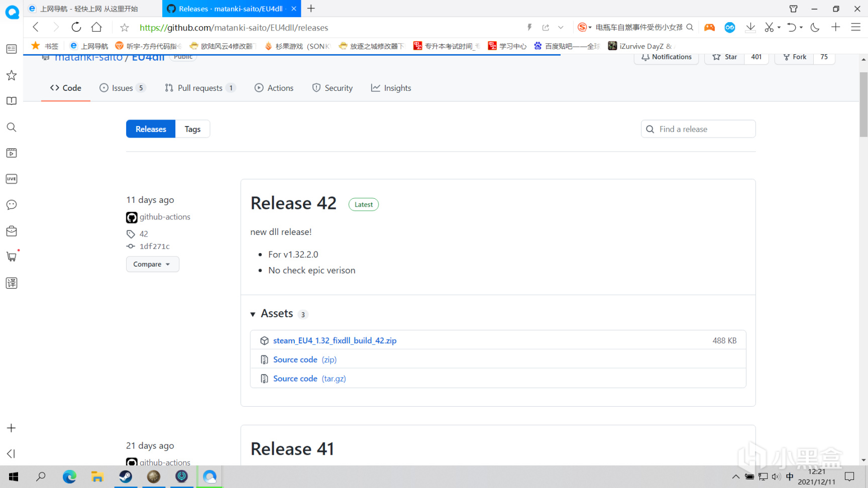The image size is (868, 488).
Task: Open the github-actions author link for Release 42
Action: click(x=165, y=217)
